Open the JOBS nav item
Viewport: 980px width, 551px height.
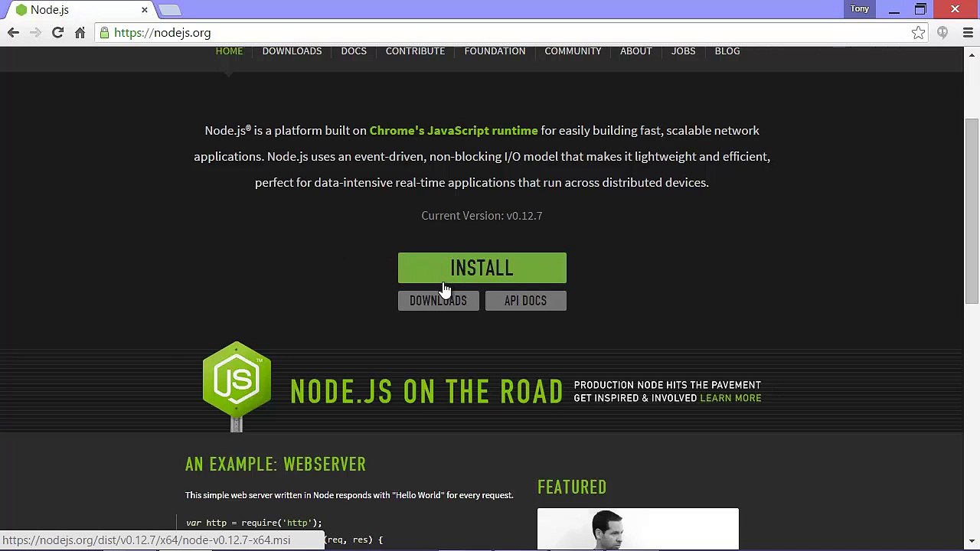tap(684, 51)
